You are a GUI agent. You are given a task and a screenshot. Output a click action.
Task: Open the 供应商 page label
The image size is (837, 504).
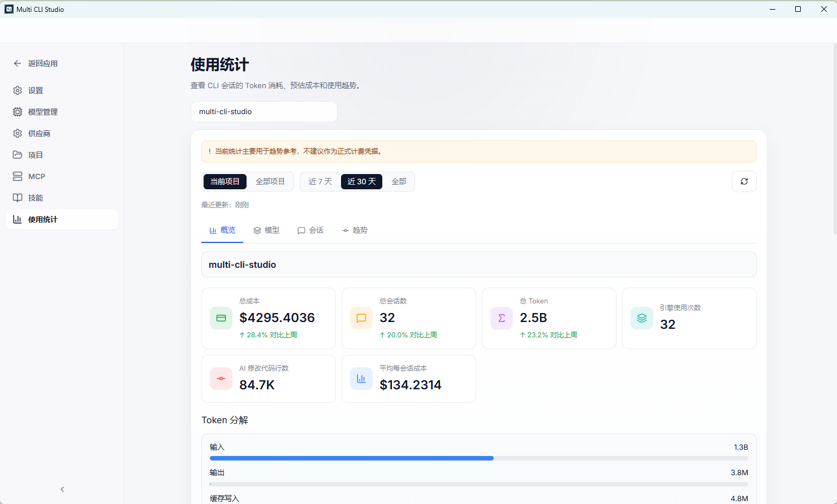[40, 133]
